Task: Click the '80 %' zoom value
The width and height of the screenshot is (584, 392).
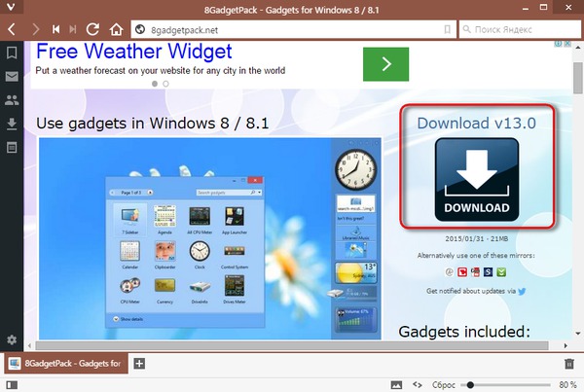Action: [568, 385]
